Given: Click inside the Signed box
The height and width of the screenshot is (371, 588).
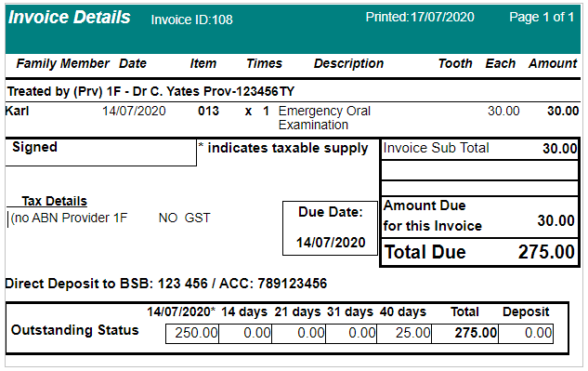Looking at the screenshot, I should coord(101,152).
